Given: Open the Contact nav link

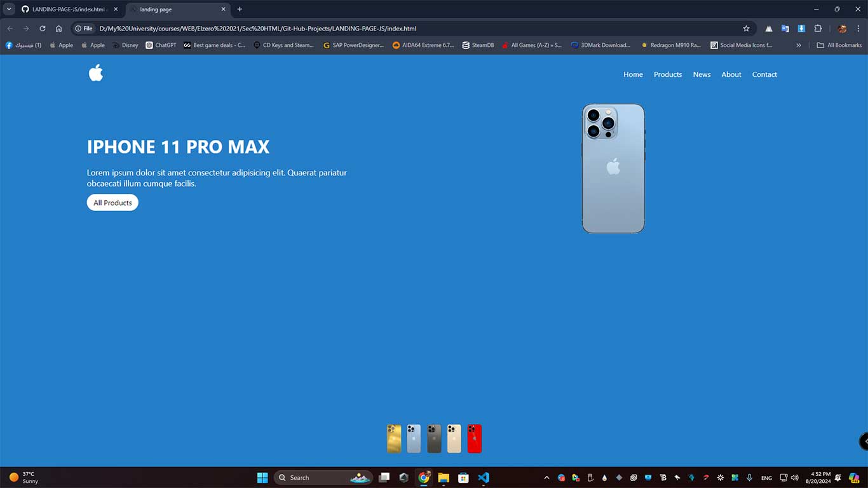Looking at the screenshot, I should pos(764,74).
